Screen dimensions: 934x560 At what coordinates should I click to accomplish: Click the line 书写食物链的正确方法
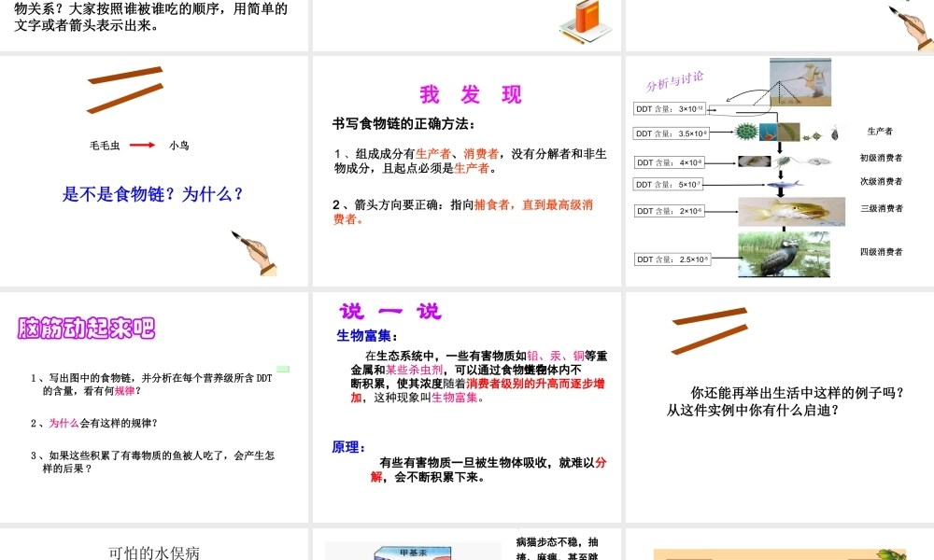point(403,124)
